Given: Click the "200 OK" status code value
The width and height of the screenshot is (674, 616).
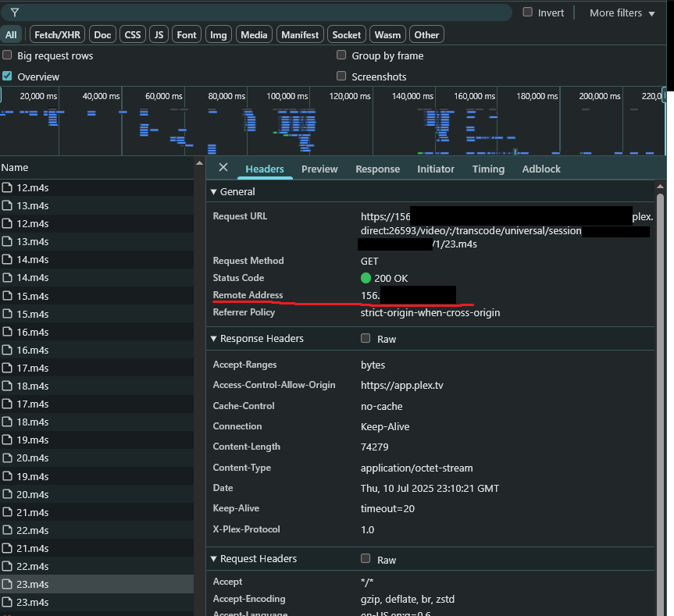Looking at the screenshot, I should pyautogui.click(x=390, y=279).
